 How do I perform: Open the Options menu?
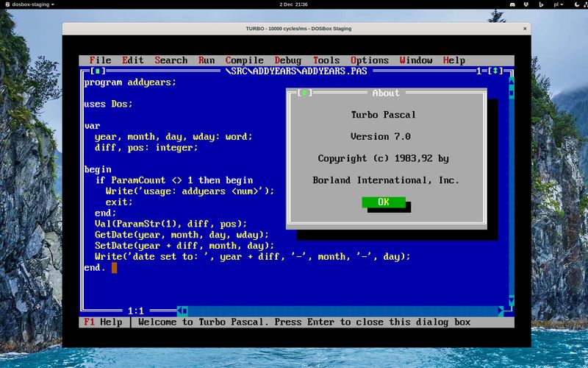[x=369, y=60]
